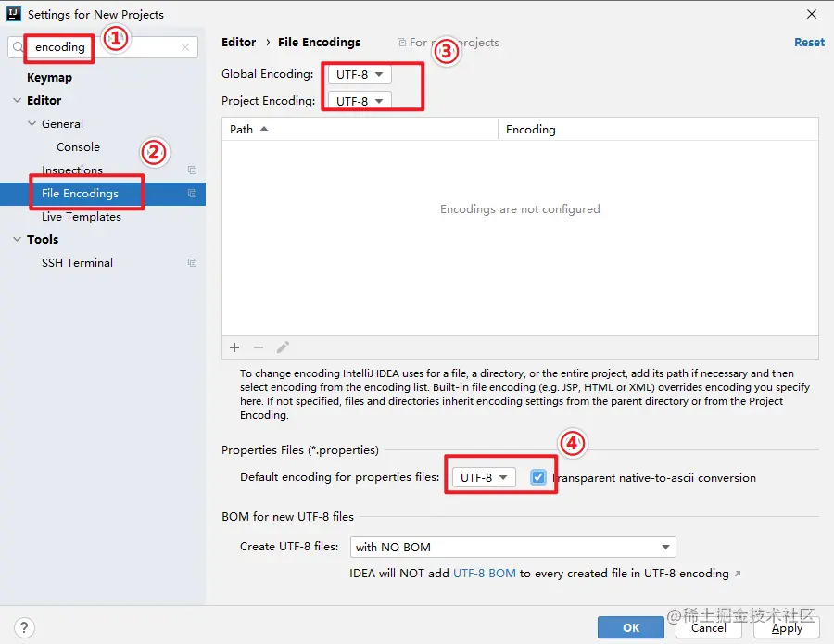The width and height of the screenshot is (834, 644).
Task: Click the File Encodings breadcrumb title
Action: tap(319, 42)
